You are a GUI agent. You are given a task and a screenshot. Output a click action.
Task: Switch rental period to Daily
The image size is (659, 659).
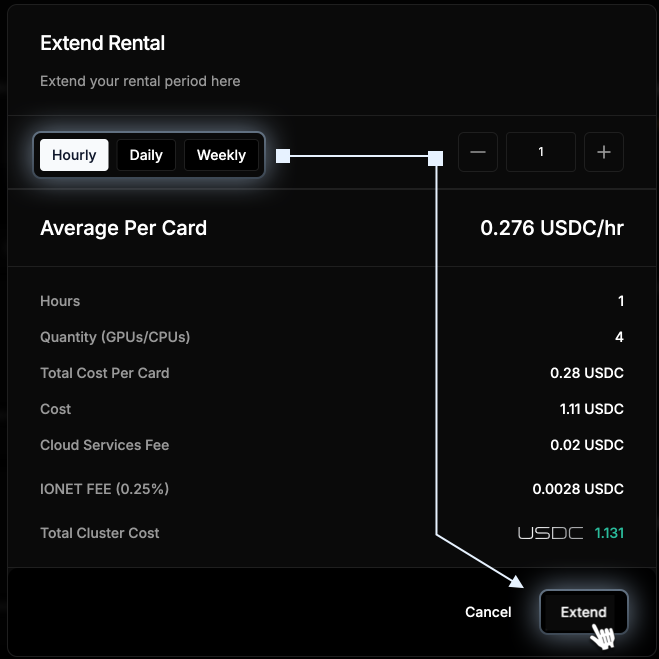pos(146,155)
